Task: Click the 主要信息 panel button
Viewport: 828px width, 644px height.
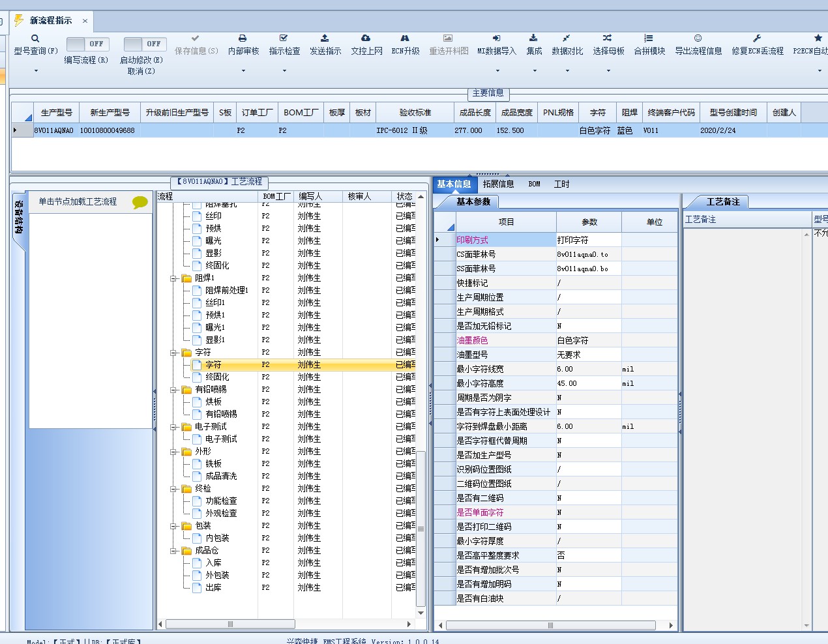Action: click(488, 93)
